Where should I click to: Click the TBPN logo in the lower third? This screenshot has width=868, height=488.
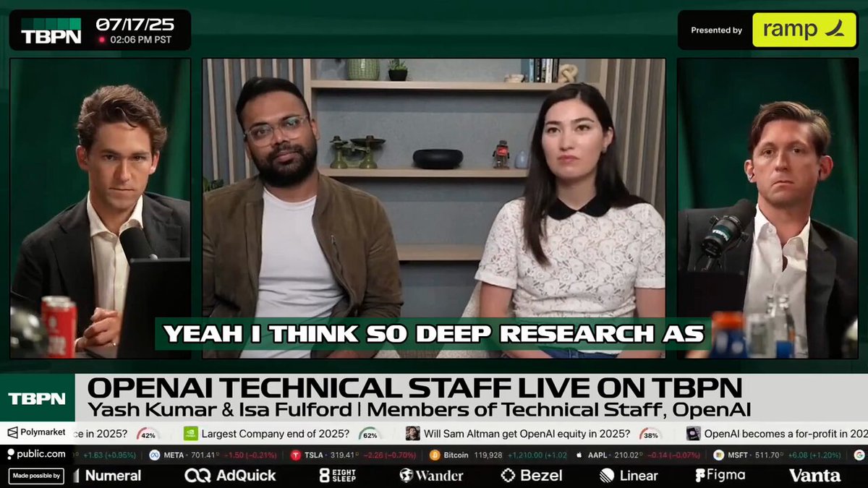37,398
